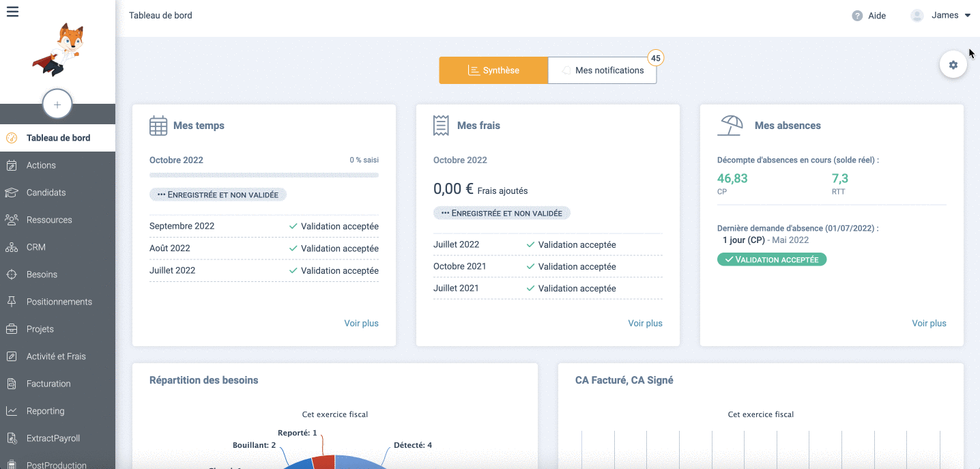Click the Positionnements pin icon
The height and width of the screenshot is (469, 980).
coord(12,302)
